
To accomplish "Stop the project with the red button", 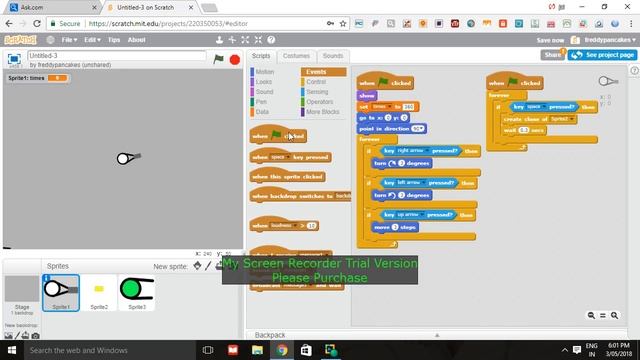I will pyautogui.click(x=235, y=60).
